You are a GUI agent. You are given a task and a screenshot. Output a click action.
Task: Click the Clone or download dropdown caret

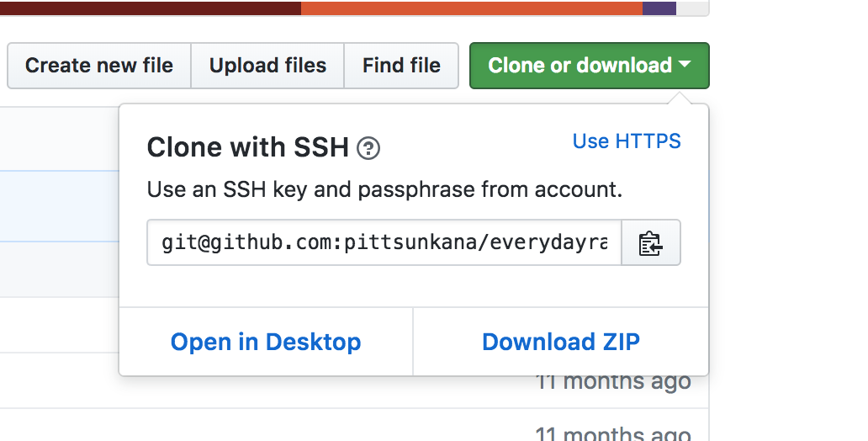(684, 65)
